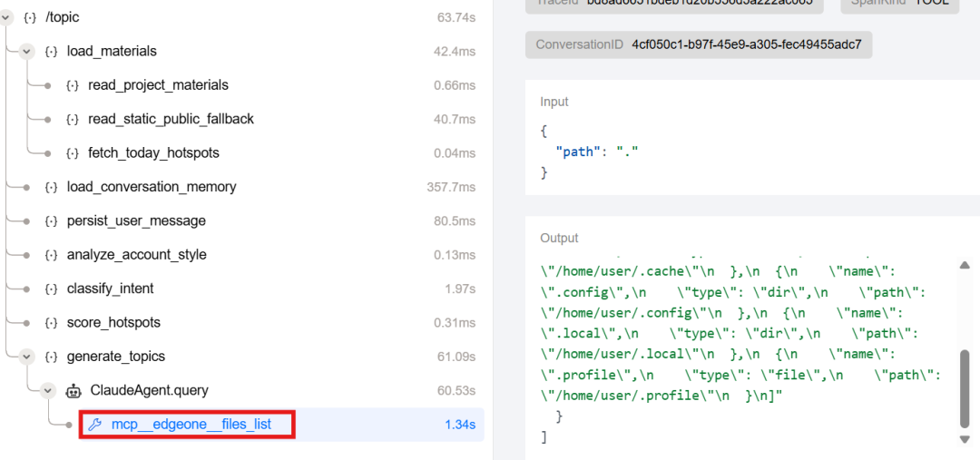Collapse the ClaudeAgent.query span
980x460 pixels.
(47, 391)
